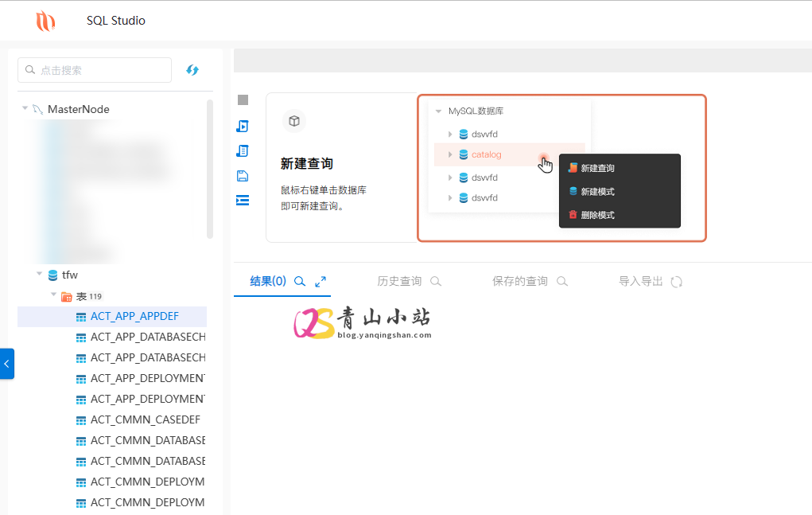Click the tfw database icon
The image size is (812, 515).
tap(52, 275)
